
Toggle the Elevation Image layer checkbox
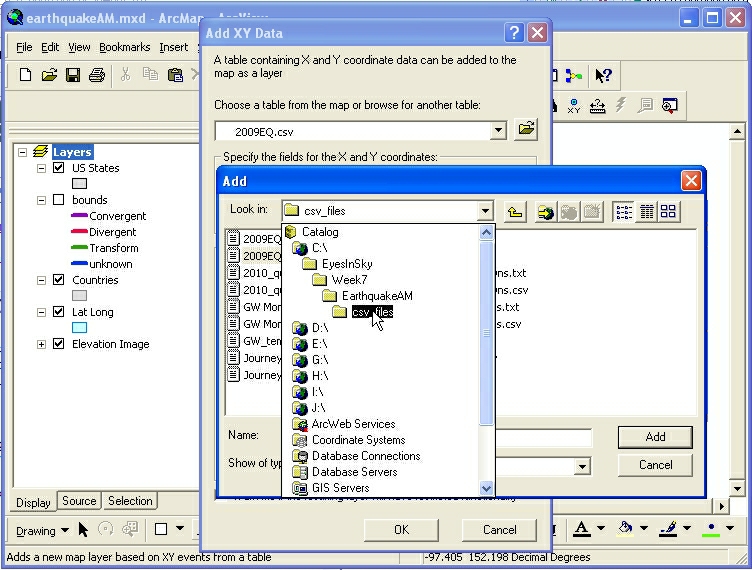pos(58,344)
